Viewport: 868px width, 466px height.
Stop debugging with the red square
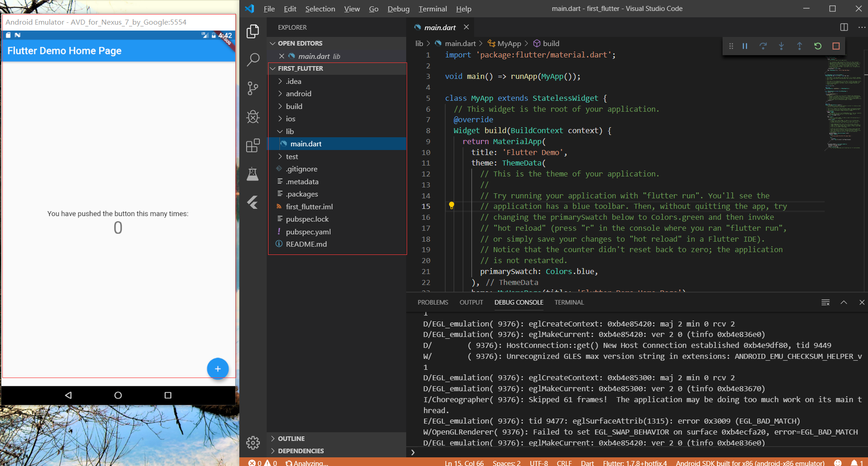(836, 46)
